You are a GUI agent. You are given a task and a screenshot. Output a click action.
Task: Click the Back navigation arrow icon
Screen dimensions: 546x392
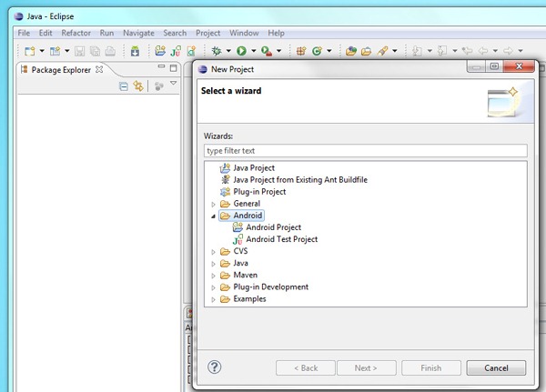point(483,51)
